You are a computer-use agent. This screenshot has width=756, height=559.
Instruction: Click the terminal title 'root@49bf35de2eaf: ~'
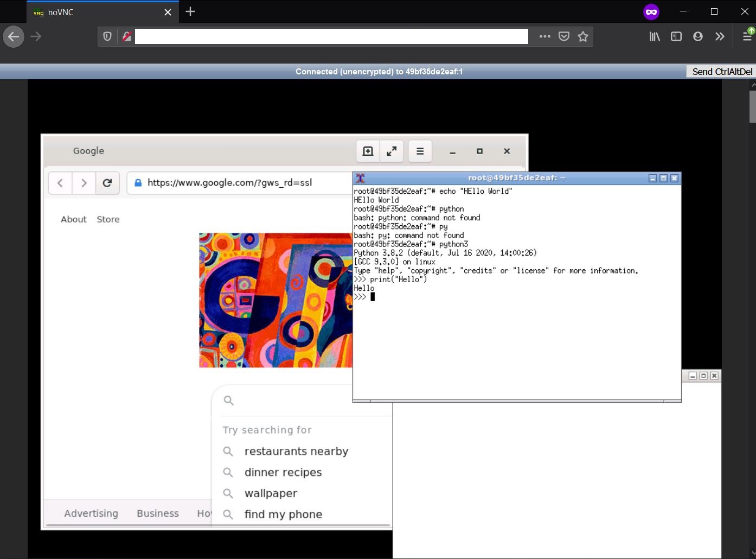tap(517, 178)
